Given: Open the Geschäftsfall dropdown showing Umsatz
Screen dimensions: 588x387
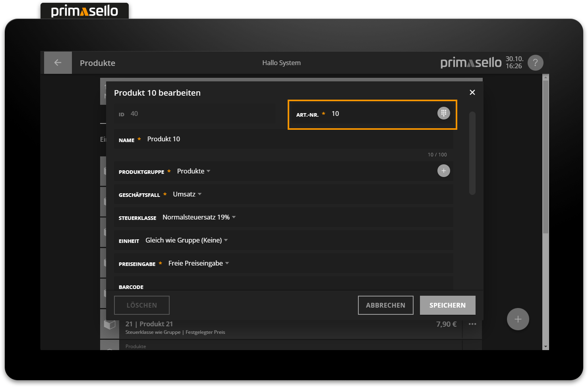Looking at the screenshot, I should 187,194.
